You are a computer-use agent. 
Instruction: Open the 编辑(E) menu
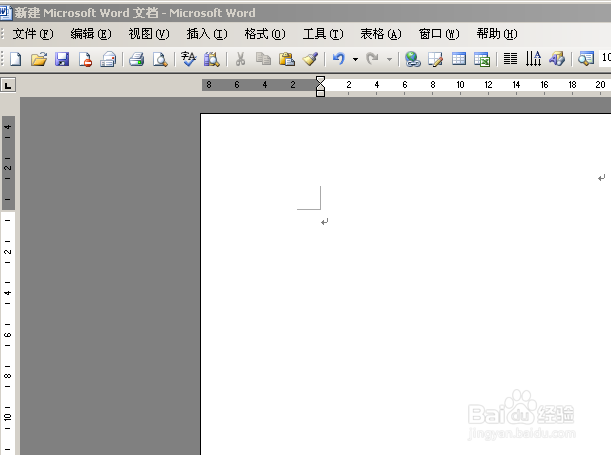coord(91,34)
